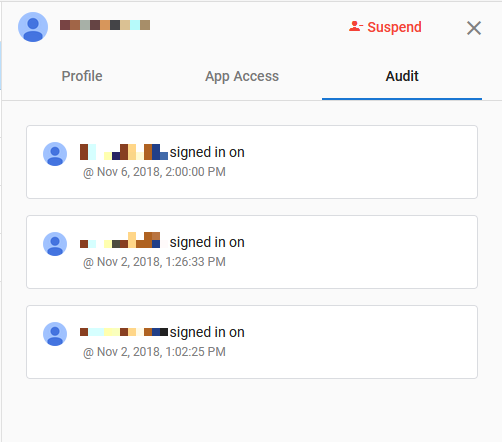Viewport: 502px width, 442px height.
Task: Click the user avatar in the header
Action: pyautogui.click(x=33, y=27)
